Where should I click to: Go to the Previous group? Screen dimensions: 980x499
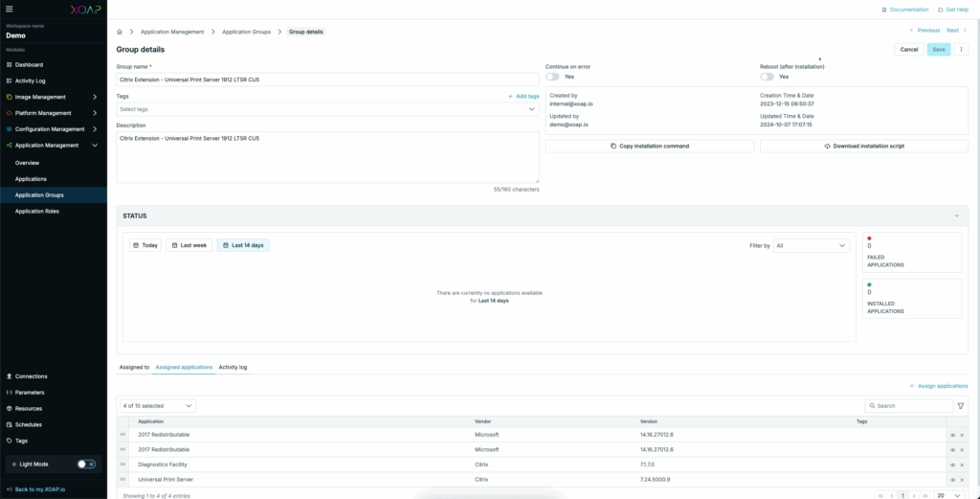click(x=924, y=30)
